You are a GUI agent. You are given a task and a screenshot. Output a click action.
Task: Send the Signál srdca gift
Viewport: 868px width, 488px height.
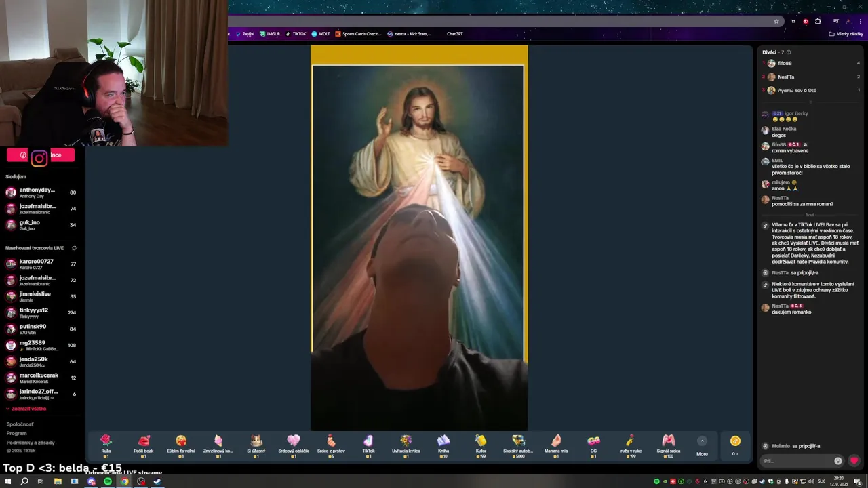click(669, 446)
